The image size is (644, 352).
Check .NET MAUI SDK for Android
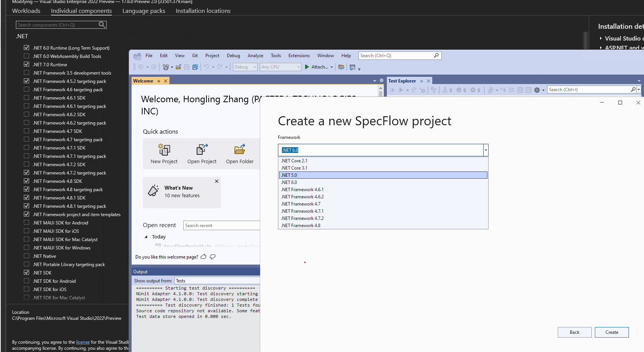(26, 223)
